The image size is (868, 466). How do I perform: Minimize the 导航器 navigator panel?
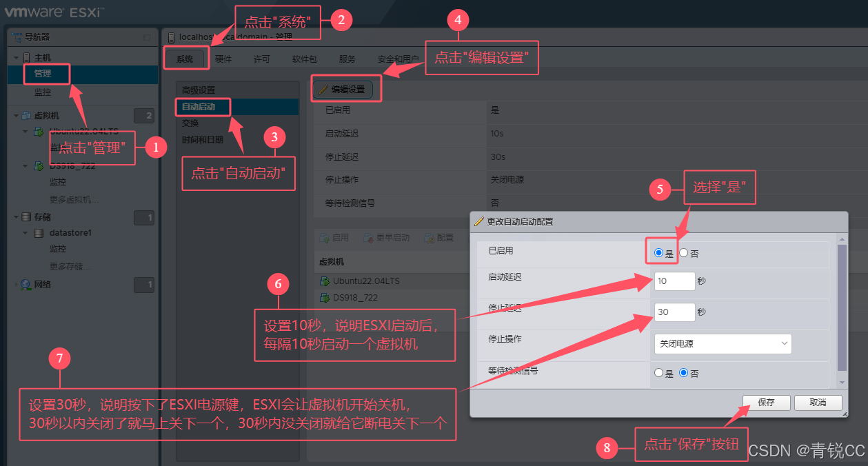tap(146, 37)
